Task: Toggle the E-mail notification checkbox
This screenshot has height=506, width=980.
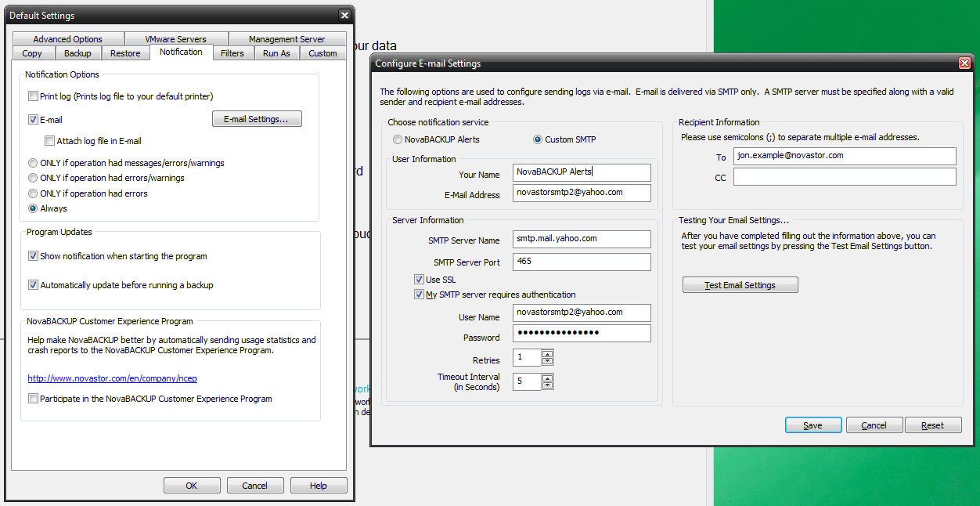Action: [33, 120]
